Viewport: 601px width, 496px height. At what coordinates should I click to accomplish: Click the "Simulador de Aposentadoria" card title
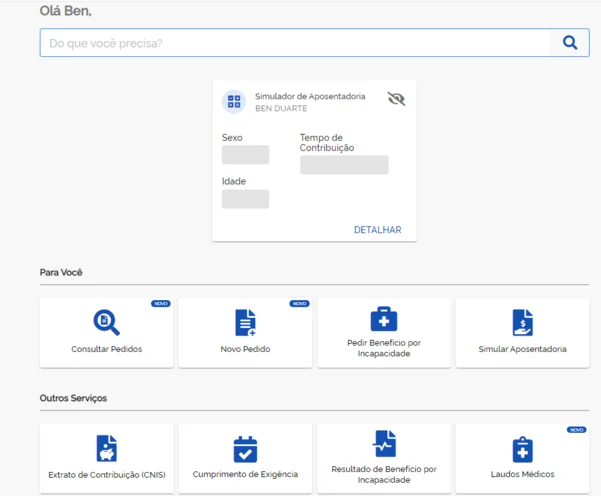point(310,96)
